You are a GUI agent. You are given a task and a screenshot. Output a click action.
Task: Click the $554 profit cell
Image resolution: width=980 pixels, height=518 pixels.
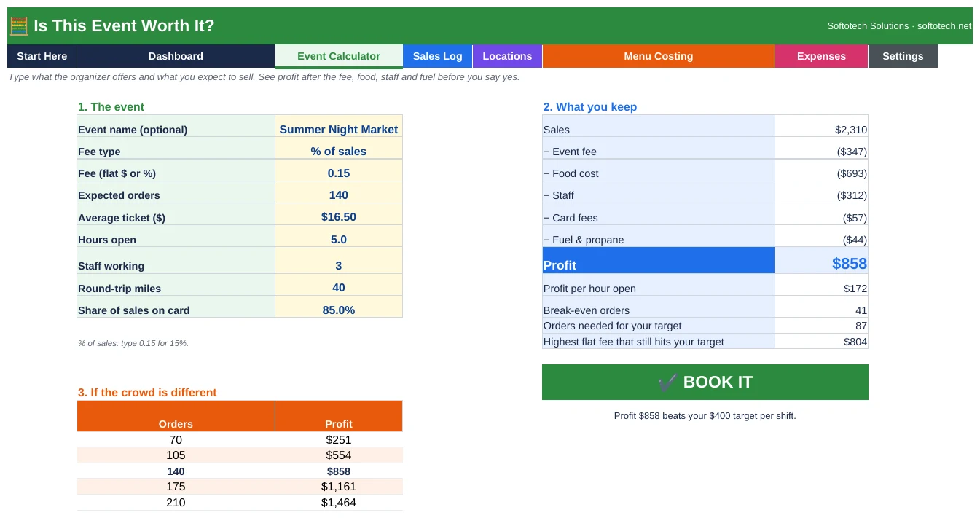339,455
